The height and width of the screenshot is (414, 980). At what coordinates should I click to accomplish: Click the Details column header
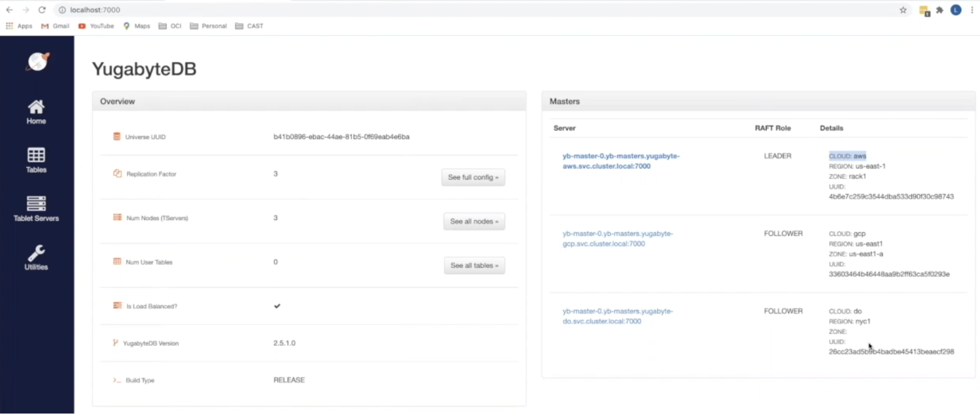click(831, 128)
